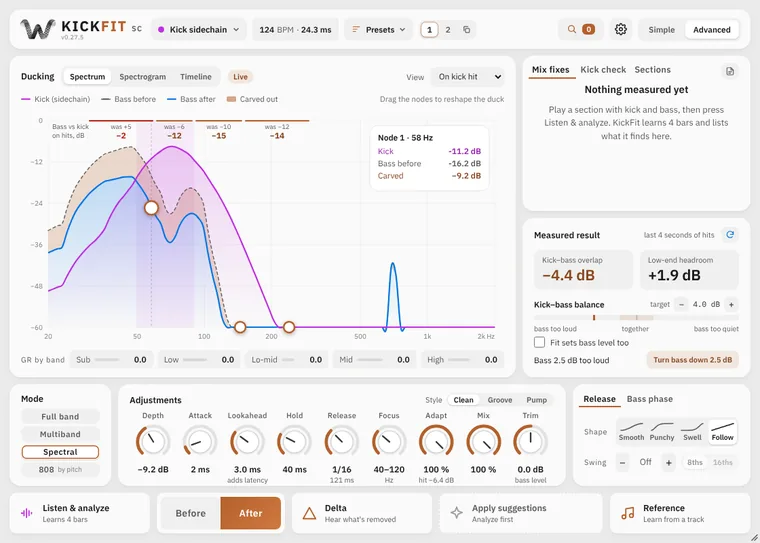
Task: Increase kick-bass target value
Action: pyautogui.click(x=731, y=304)
